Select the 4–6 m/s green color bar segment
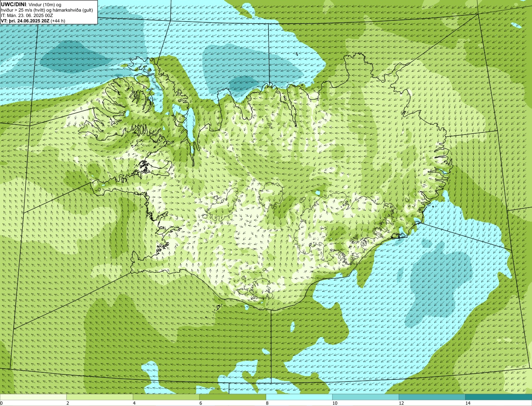 tap(166, 397)
